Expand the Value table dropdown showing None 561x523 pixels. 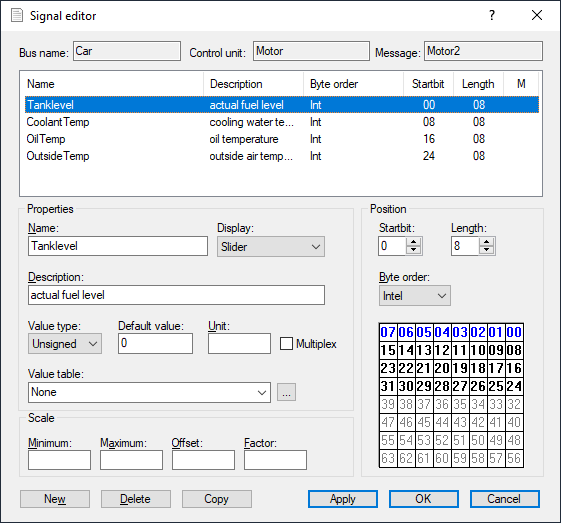[149, 392]
